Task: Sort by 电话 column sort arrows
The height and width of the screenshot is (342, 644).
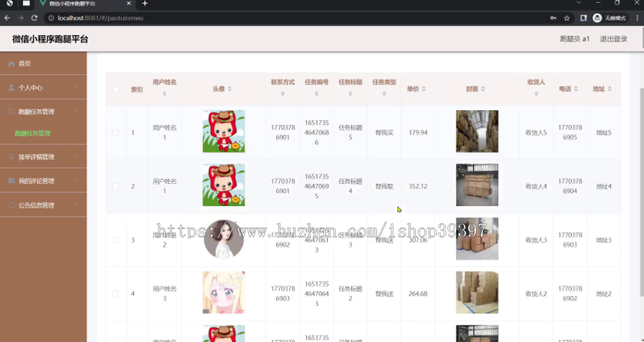Action: 576,89
